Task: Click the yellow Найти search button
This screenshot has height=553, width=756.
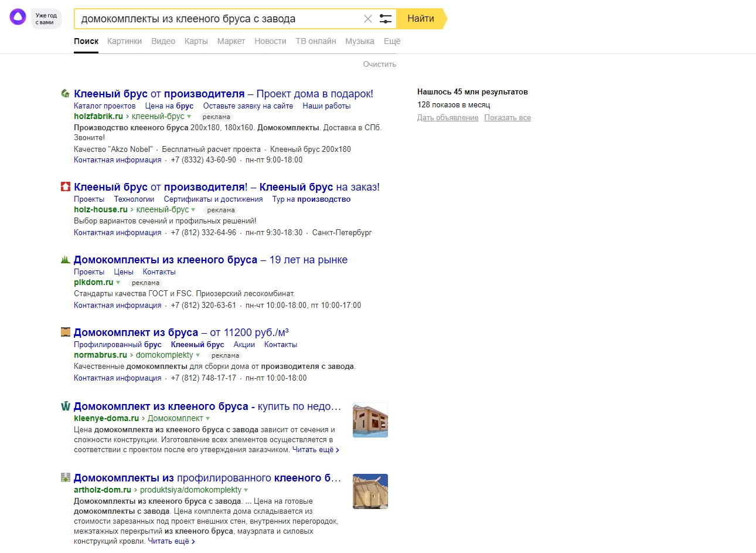Action: pos(421,19)
